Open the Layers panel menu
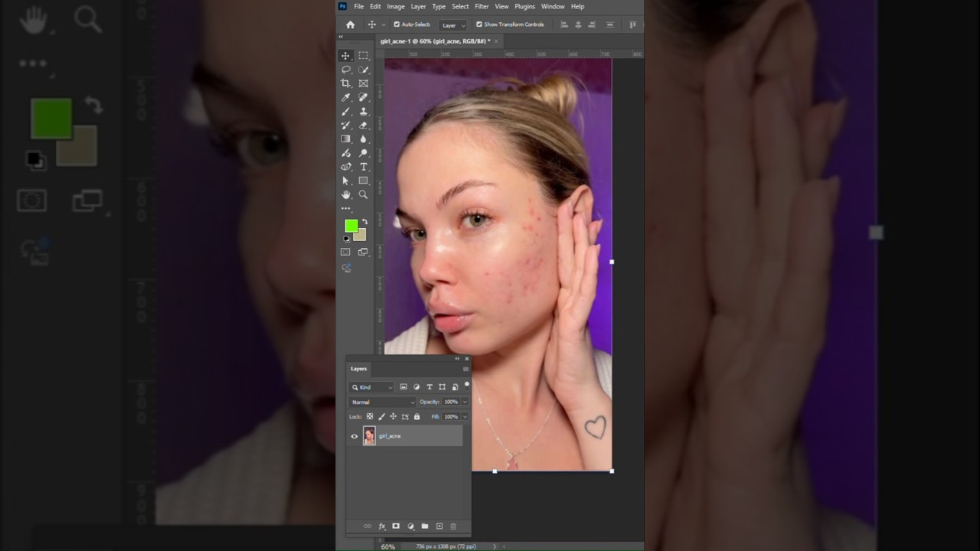The image size is (980, 551). tap(465, 369)
